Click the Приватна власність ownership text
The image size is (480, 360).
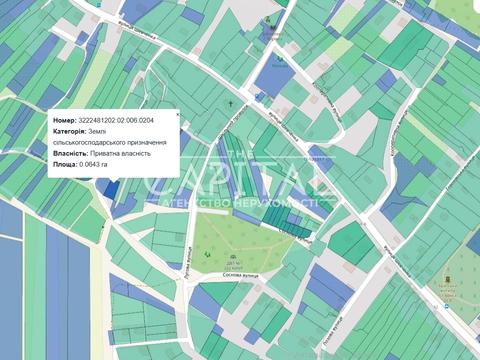(120, 153)
